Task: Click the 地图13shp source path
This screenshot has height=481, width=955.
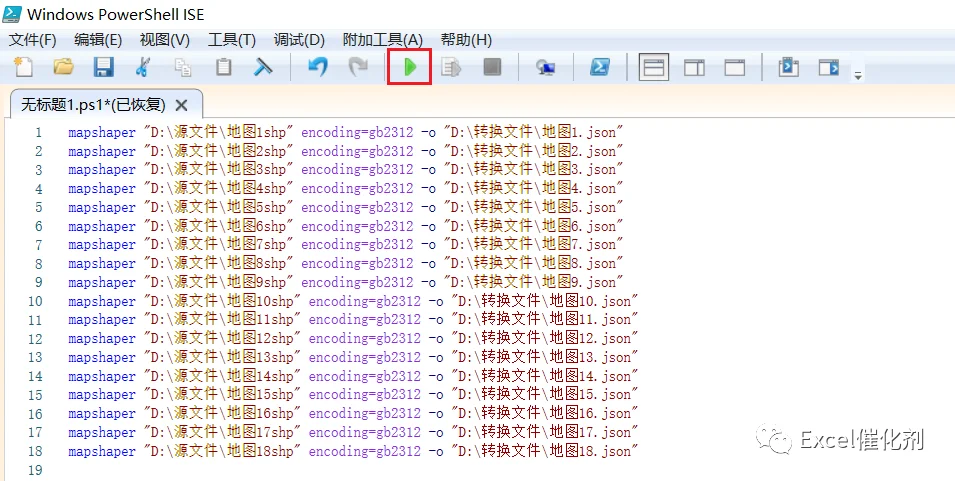Action: tap(222, 357)
